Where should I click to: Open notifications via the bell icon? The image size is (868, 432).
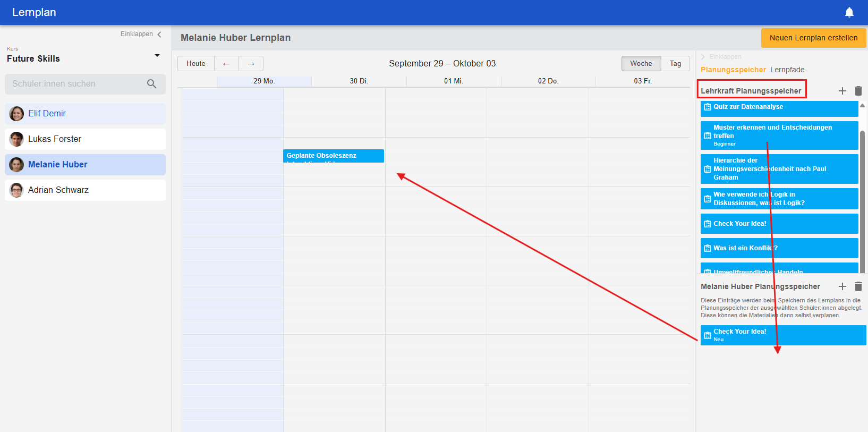coord(849,12)
